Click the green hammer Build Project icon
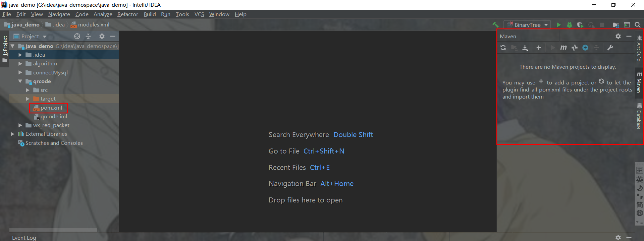 tap(495, 24)
